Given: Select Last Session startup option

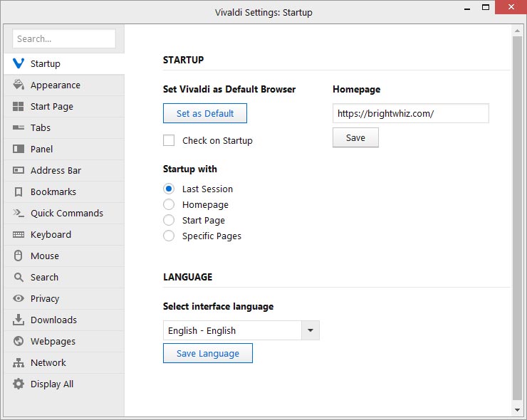Looking at the screenshot, I should click(169, 189).
